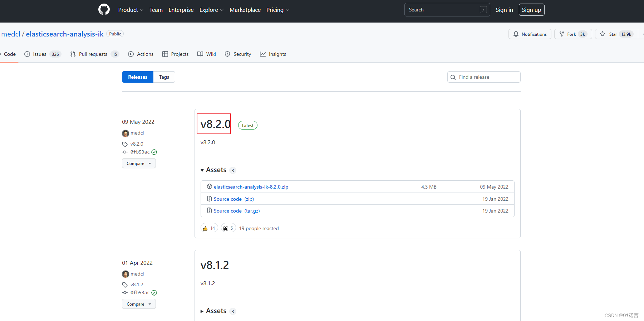Switch to the Code tab
Image resolution: width=644 pixels, height=321 pixels.
(x=9, y=54)
